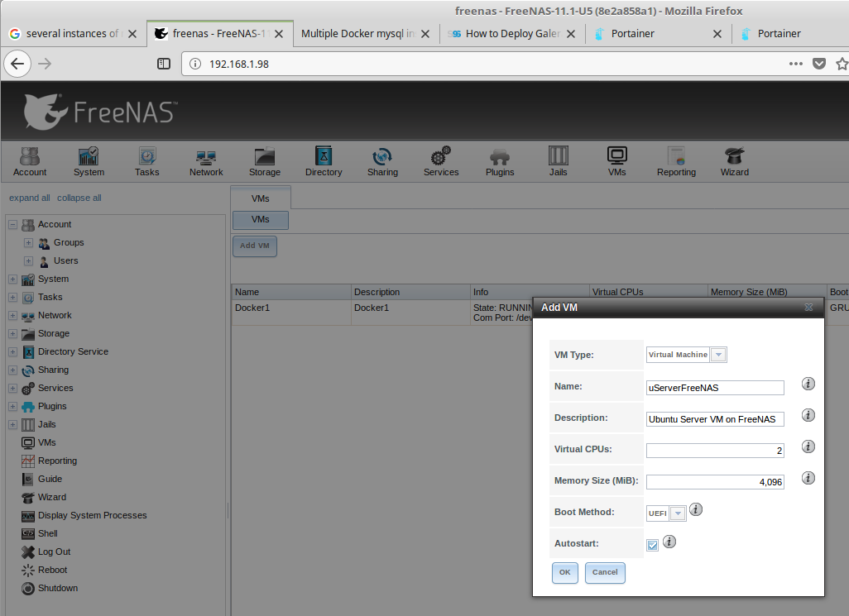Collapse the Account tree node
The image size is (849, 616).
pyautogui.click(x=13, y=224)
